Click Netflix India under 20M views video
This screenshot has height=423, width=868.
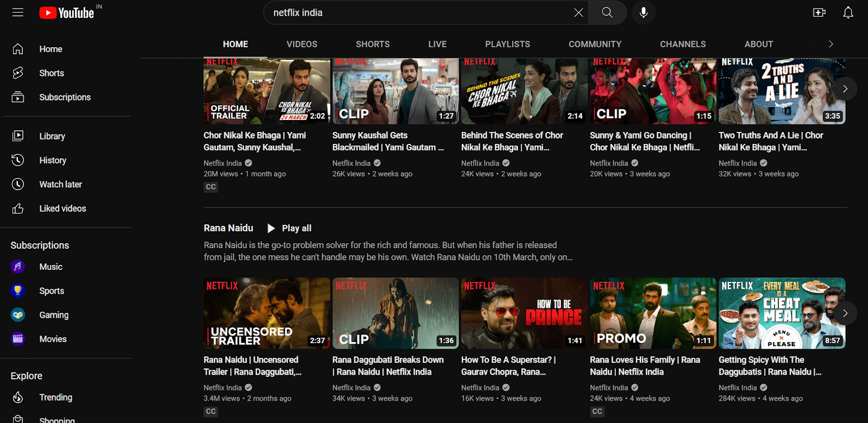pos(222,163)
